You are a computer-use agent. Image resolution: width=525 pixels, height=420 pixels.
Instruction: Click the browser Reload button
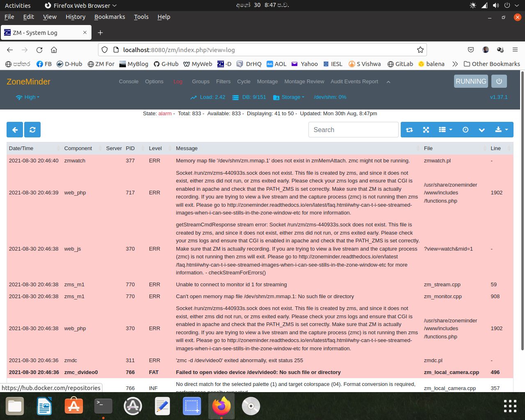[x=39, y=50]
